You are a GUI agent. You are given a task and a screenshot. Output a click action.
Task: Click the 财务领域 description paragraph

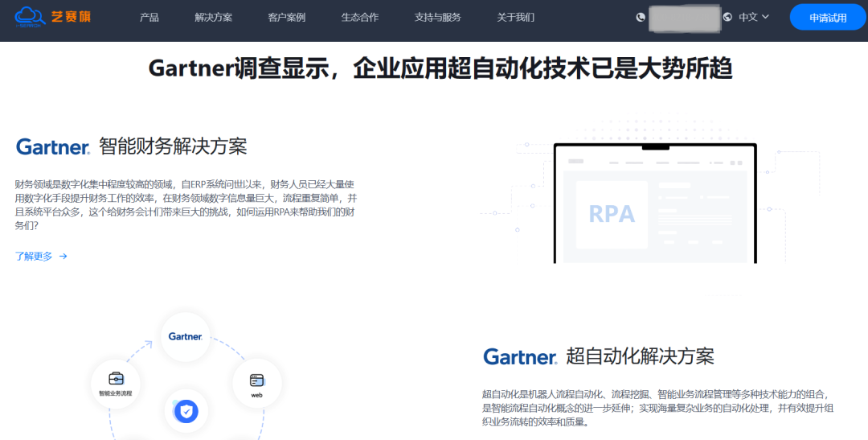[184, 205]
